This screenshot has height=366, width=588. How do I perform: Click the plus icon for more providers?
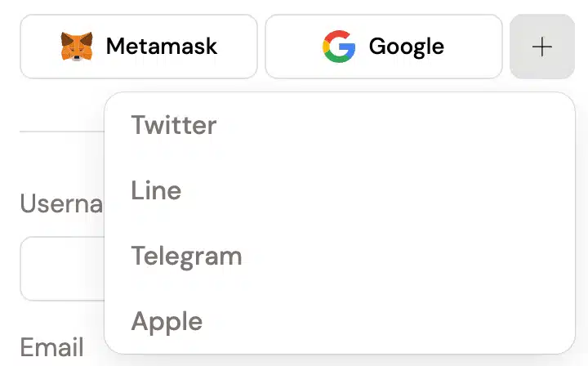pyautogui.click(x=542, y=47)
